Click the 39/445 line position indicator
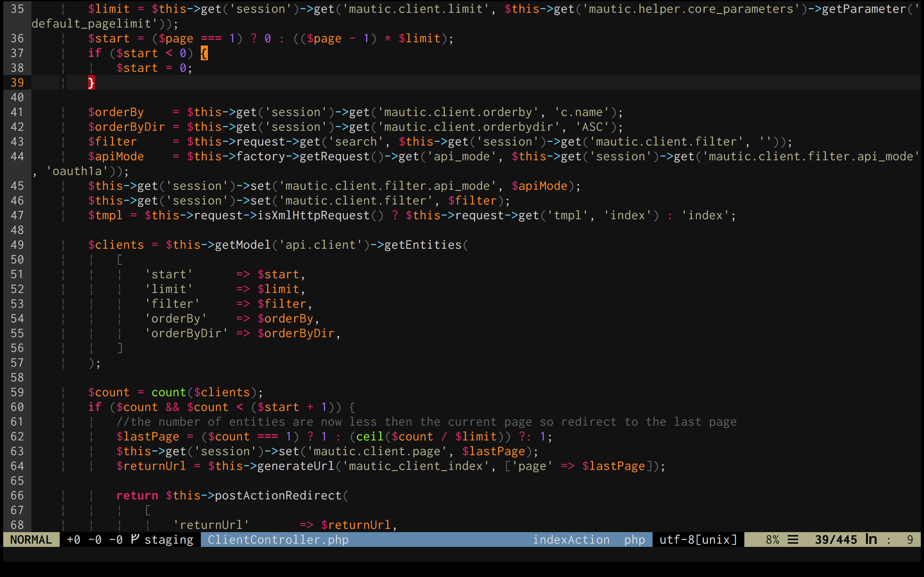This screenshot has width=924, height=577. [x=836, y=539]
